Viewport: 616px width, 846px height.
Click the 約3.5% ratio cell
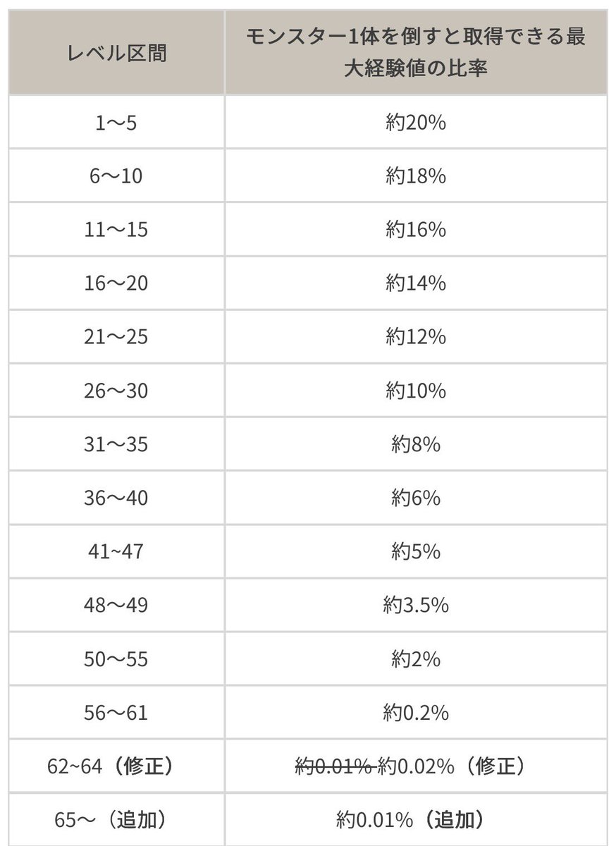416,605
